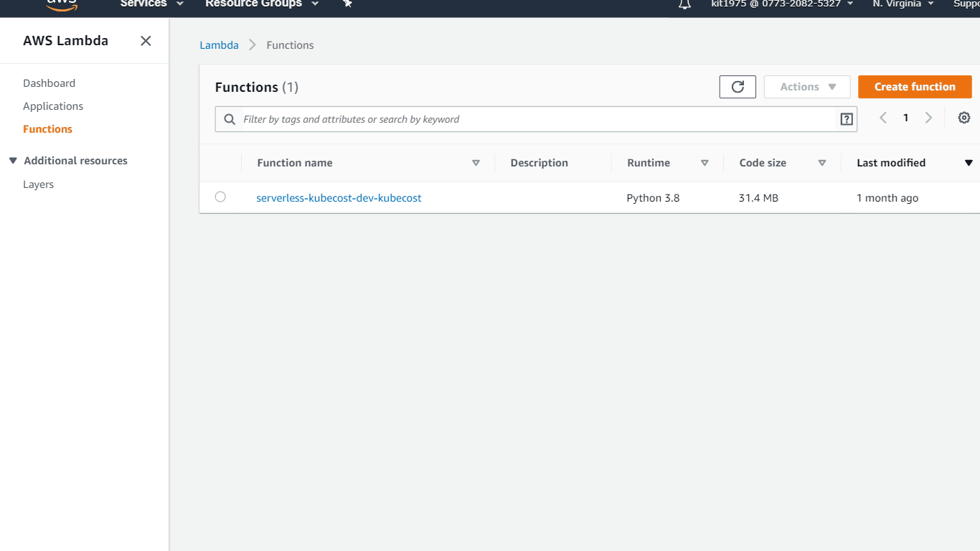Open the serverless-kubecost-dev-kubecost function
Image resolution: width=980 pixels, height=551 pixels.
[x=339, y=197]
